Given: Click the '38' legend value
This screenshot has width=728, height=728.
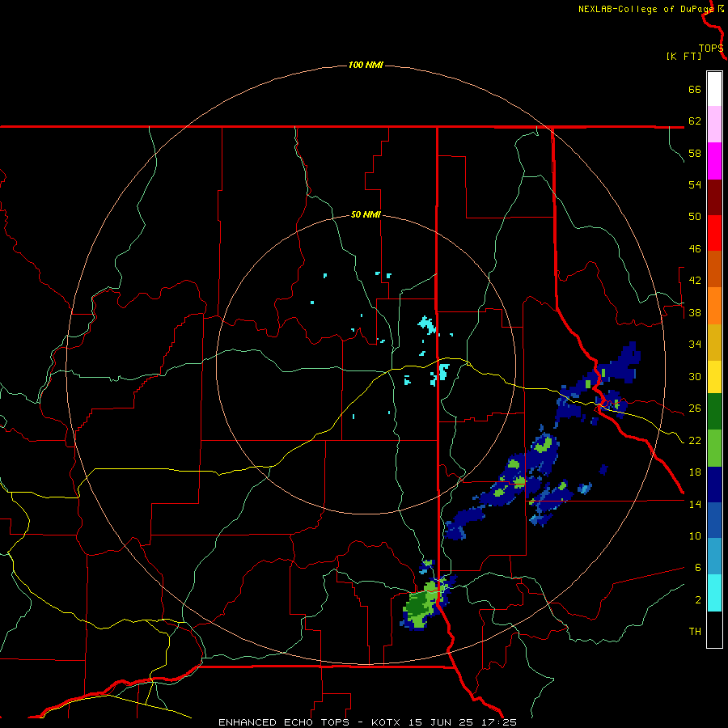Looking at the screenshot, I should [695, 312].
